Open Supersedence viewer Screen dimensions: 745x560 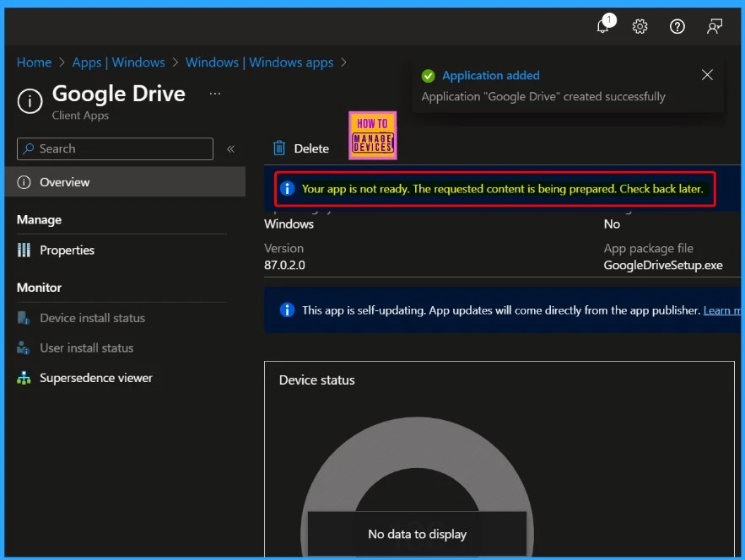tap(96, 378)
